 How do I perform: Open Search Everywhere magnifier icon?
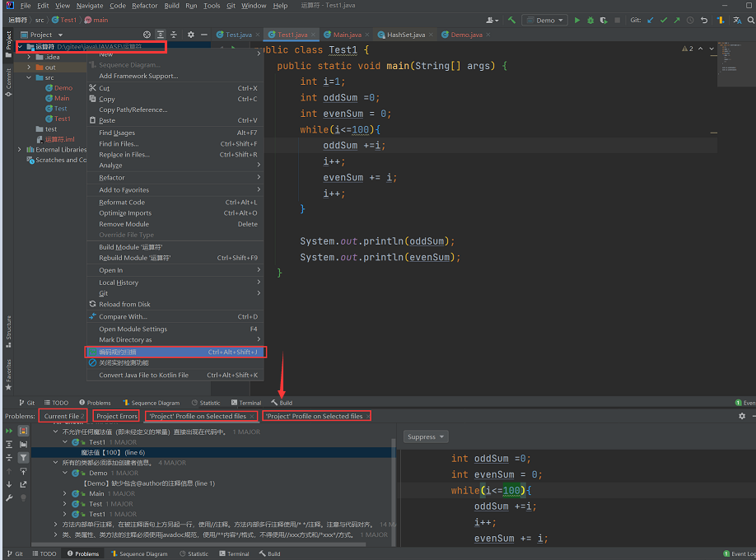[x=751, y=21]
